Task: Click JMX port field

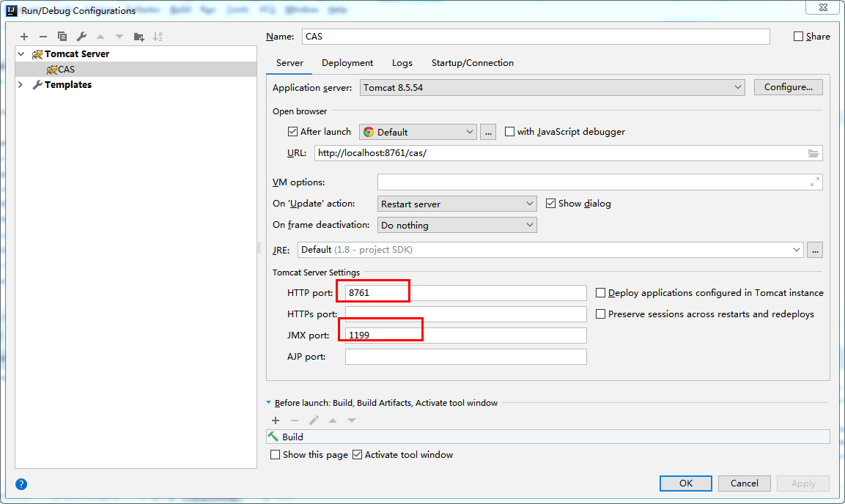Action: click(x=465, y=336)
